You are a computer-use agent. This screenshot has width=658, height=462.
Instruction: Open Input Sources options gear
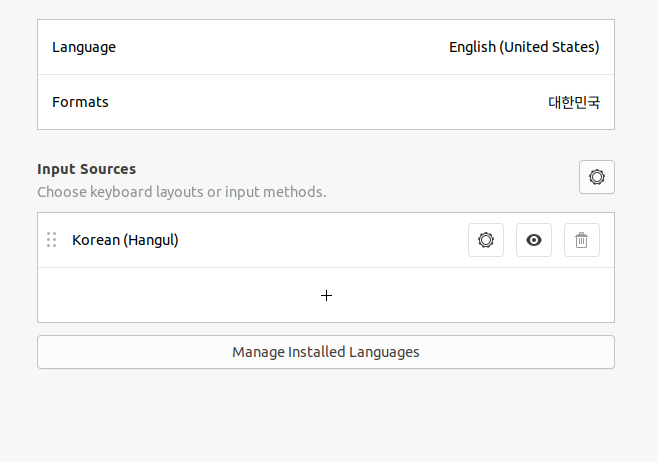coord(597,177)
